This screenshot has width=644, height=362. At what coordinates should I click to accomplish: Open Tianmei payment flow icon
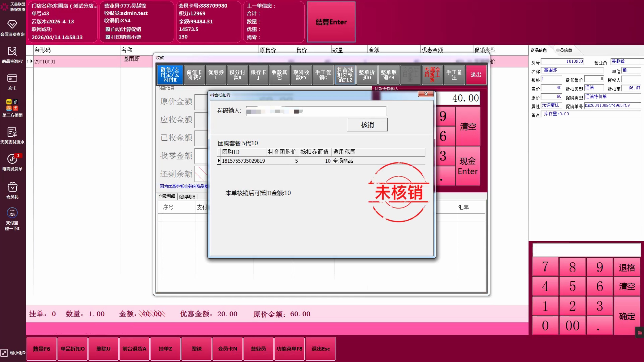[12, 132]
